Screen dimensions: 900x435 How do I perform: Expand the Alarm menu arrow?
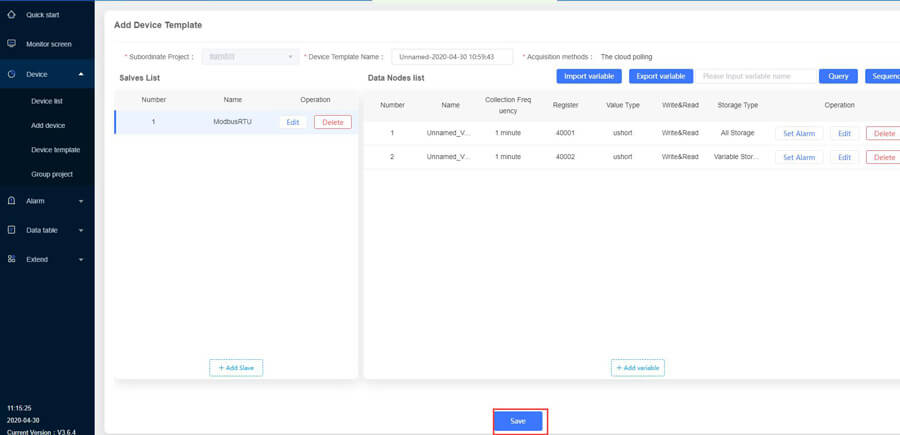click(81, 201)
